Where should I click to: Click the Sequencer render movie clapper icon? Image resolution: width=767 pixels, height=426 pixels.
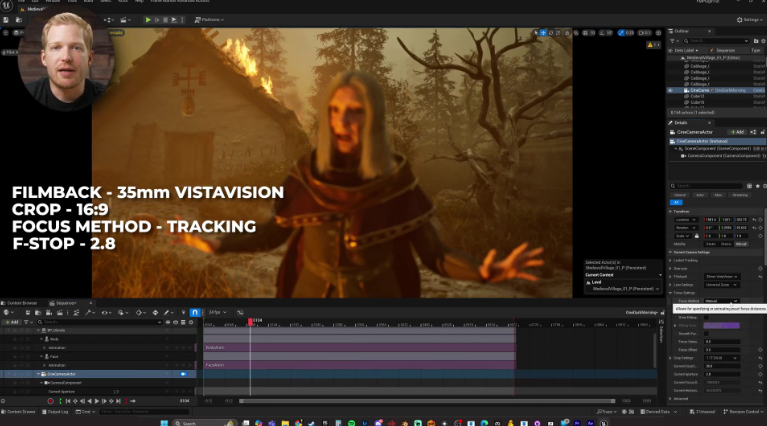pos(60,313)
